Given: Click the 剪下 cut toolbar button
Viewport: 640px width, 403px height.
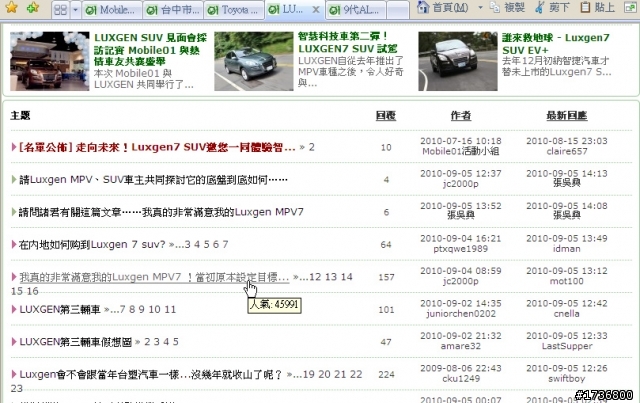Looking at the screenshot, I should pos(552,7).
